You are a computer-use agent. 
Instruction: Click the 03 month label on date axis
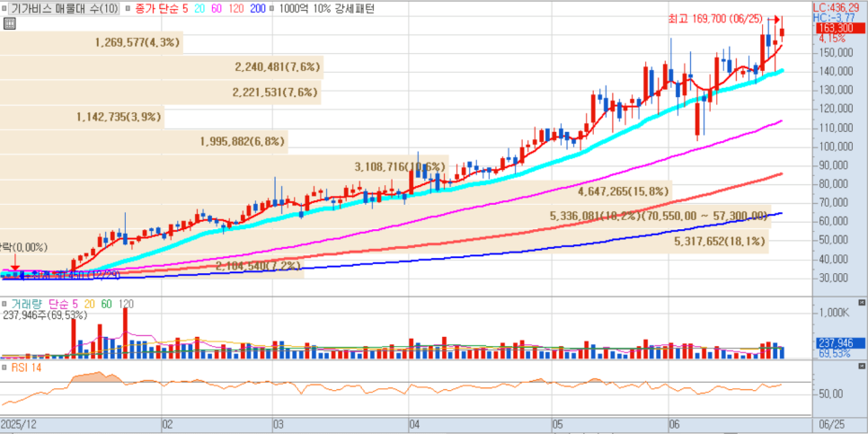[x=280, y=425]
